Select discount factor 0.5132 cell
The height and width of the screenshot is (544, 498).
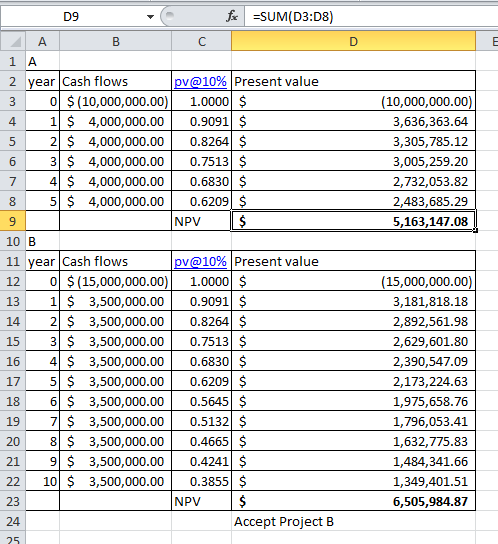pos(202,421)
